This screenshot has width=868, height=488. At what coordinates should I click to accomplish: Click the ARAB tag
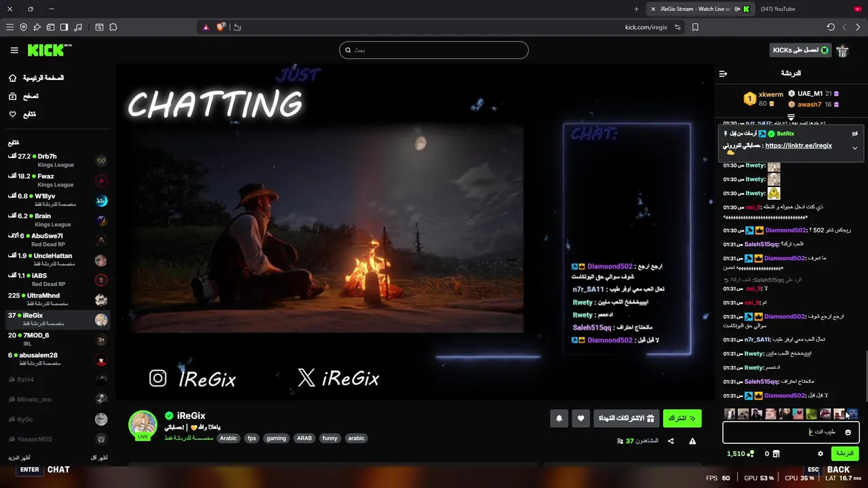[x=304, y=439]
